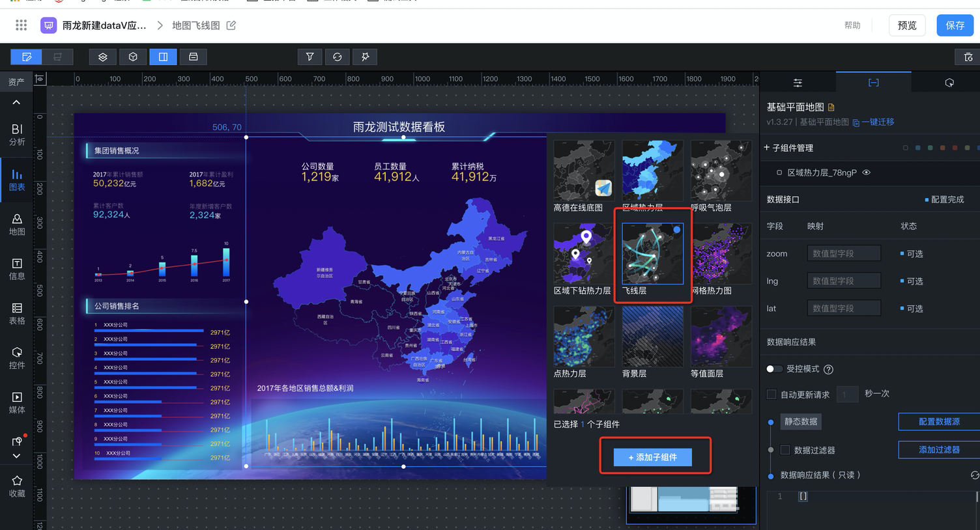The width and height of the screenshot is (980, 530).
Task: Select the 区域热力层 thumbnail
Action: 652,171
